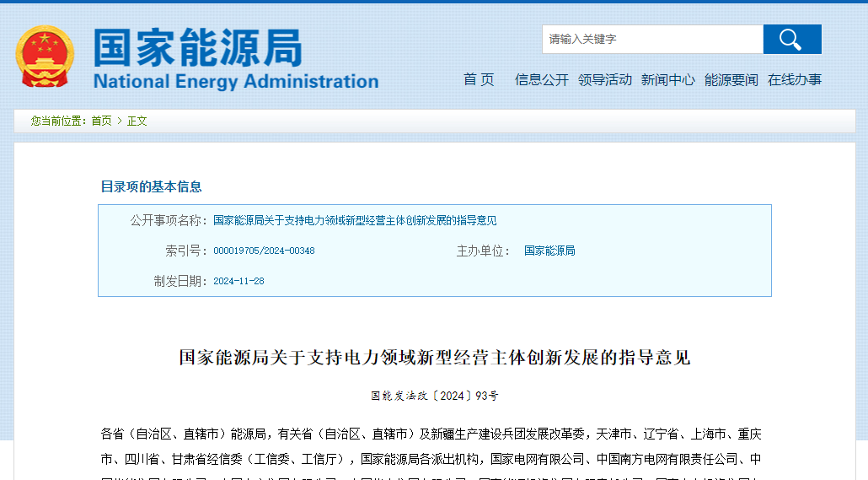
Task: Open the 公开事项名称 document title link
Action: [355, 221]
